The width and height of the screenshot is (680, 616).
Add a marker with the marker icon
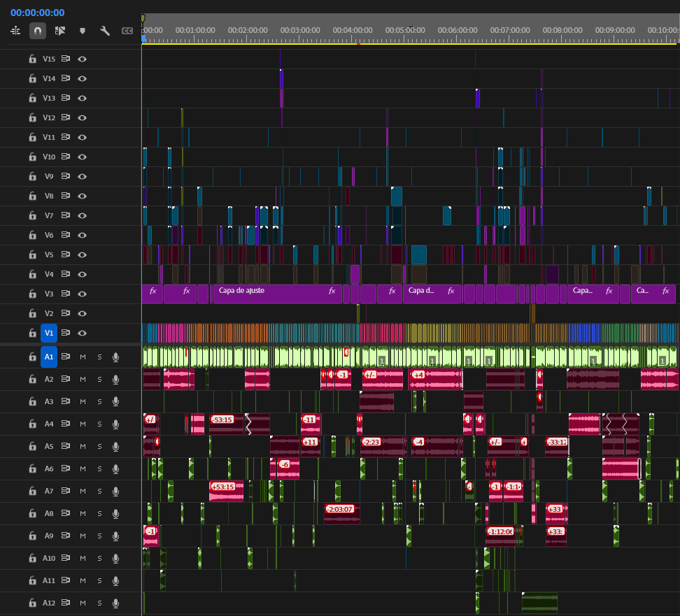(83, 31)
